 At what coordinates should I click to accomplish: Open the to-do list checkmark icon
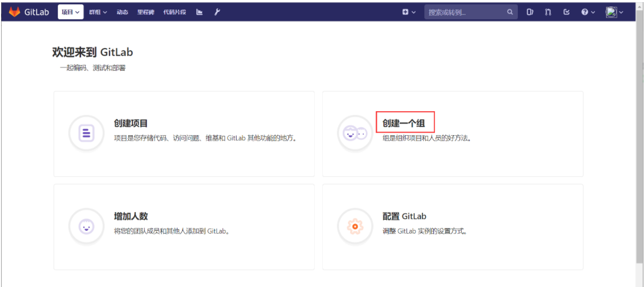(567, 12)
